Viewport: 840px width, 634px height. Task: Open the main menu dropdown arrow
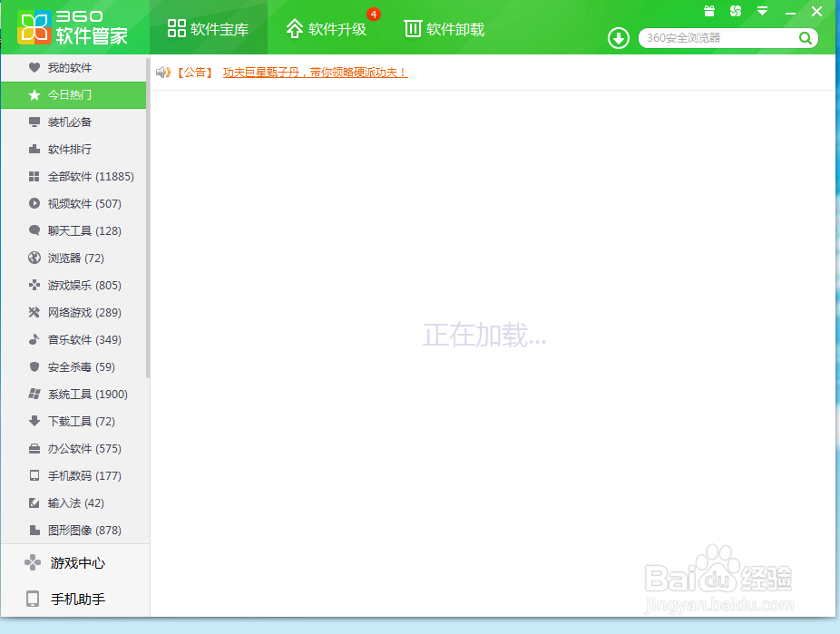pos(762,11)
